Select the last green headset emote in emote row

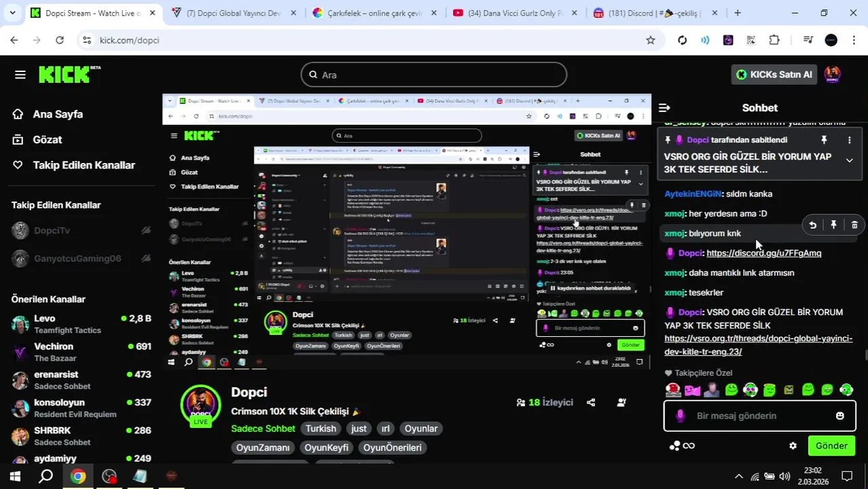(x=846, y=390)
